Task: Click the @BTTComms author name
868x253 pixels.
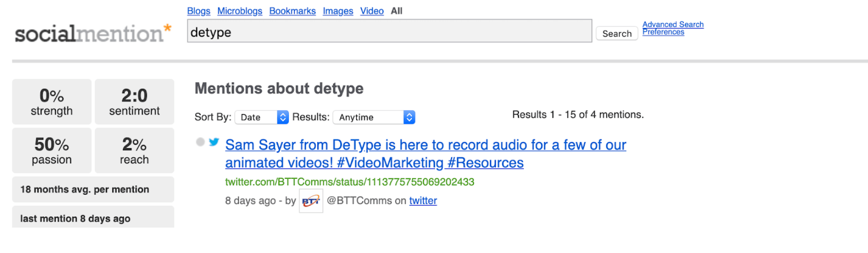Action: pos(359,201)
